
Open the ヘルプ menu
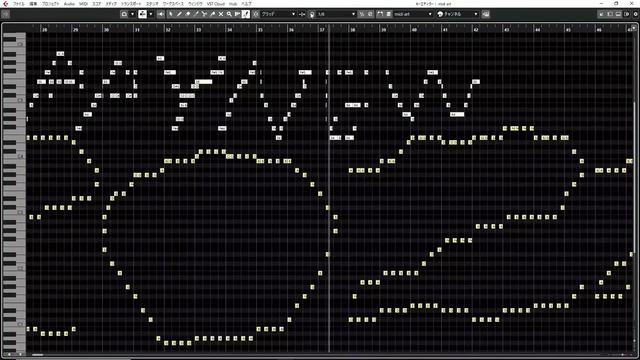click(x=246, y=4)
